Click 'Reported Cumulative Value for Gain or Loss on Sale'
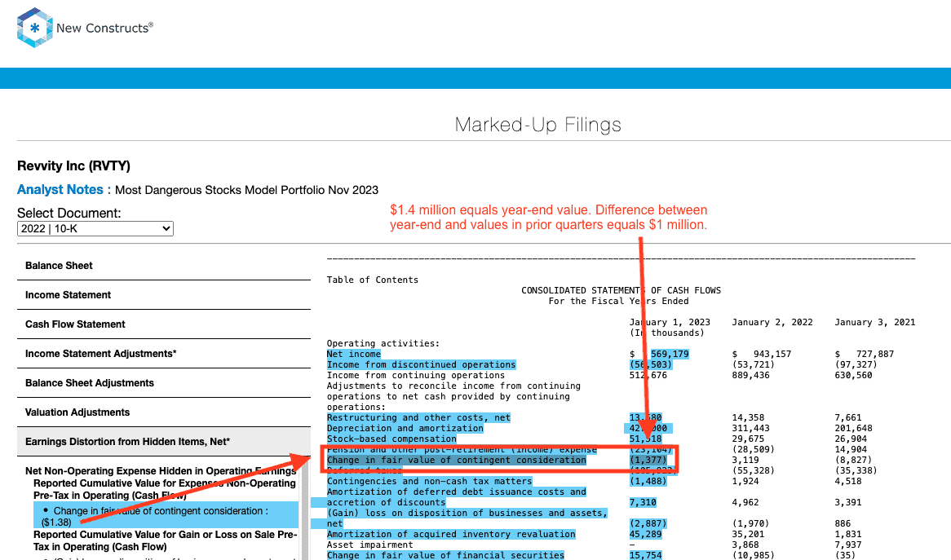This screenshot has width=951, height=560. pos(165,540)
